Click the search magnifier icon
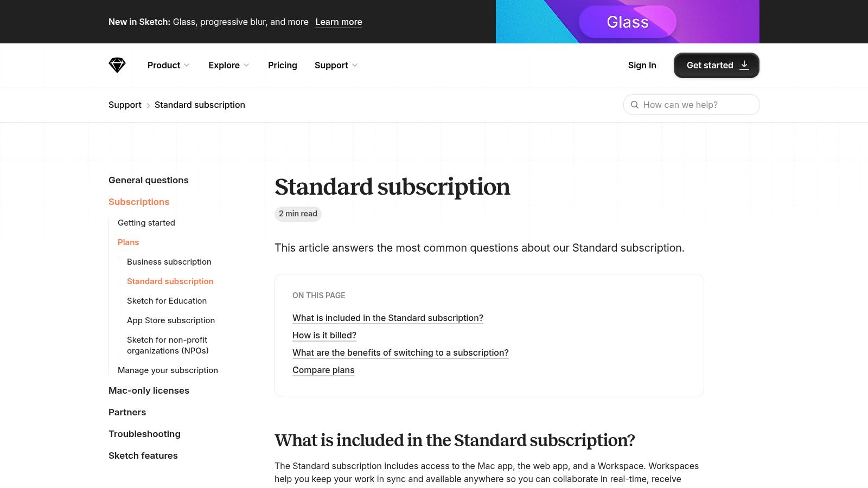Screen dimensions: 868x488 pos(635,105)
